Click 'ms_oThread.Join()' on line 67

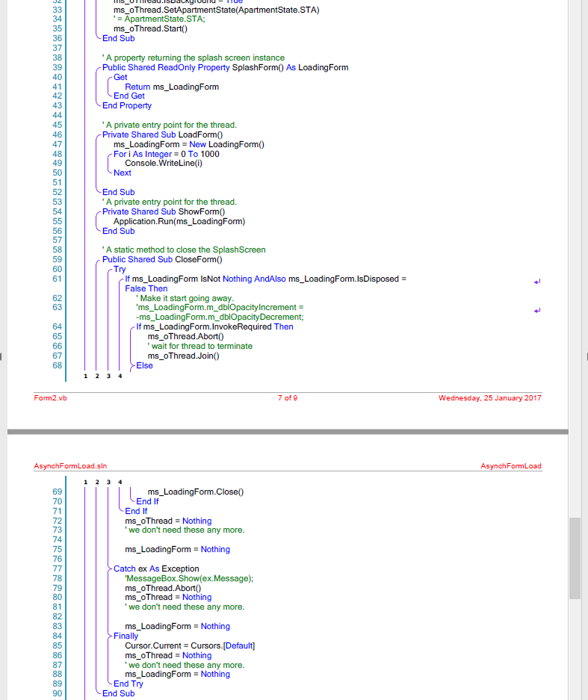[x=183, y=356]
